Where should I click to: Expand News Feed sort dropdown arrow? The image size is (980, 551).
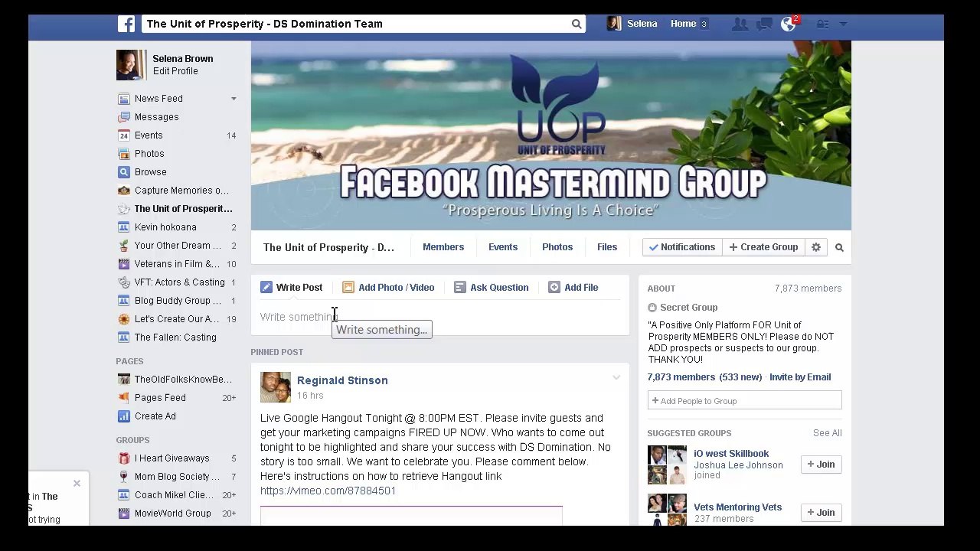(234, 99)
